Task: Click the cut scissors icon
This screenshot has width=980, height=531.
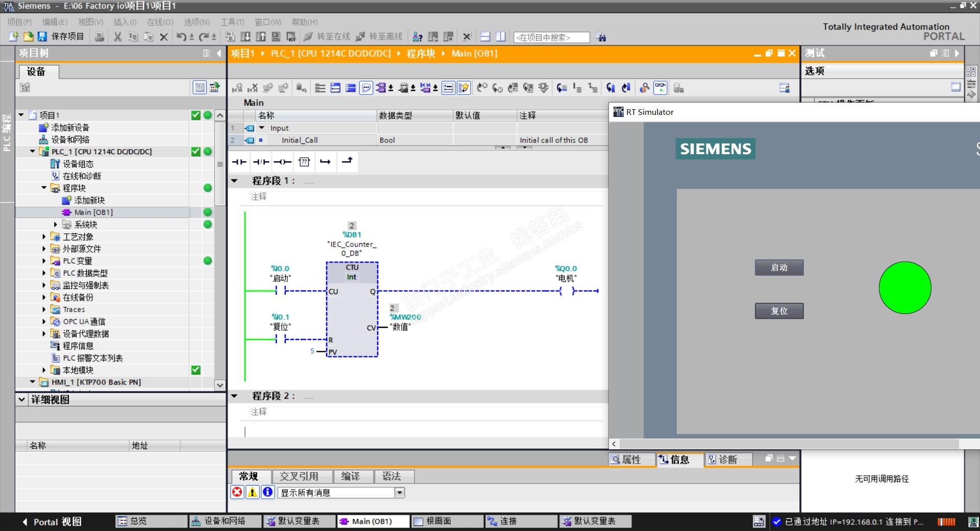Action: (x=117, y=37)
